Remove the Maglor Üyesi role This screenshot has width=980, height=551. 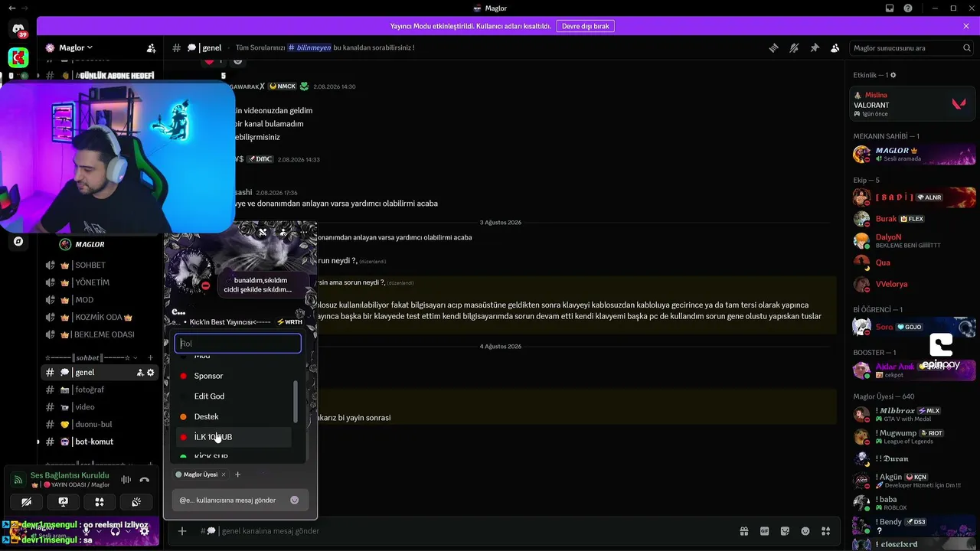[x=224, y=474]
